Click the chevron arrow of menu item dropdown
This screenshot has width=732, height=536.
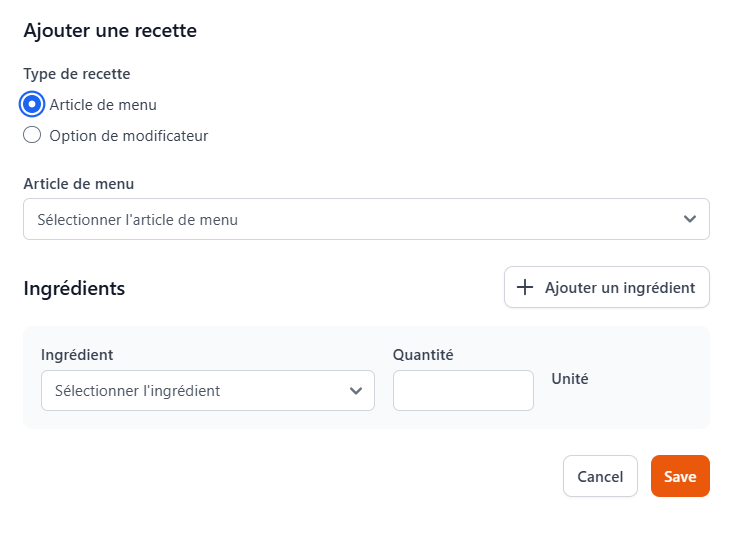click(689, 219)
